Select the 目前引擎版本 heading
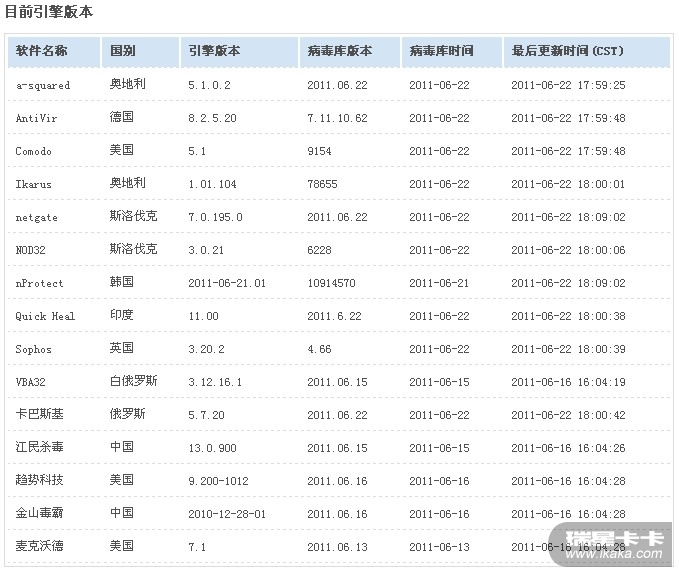This screenshot has height=573, width=679. tap(49, 12)
